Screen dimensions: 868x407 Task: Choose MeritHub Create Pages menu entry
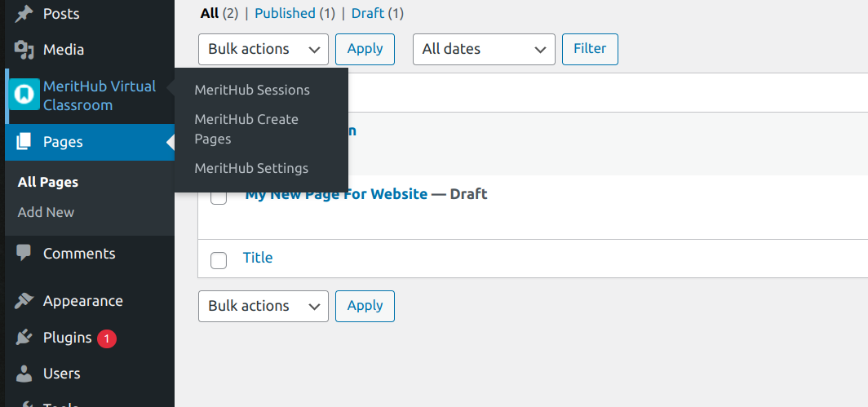coord(246,129)
